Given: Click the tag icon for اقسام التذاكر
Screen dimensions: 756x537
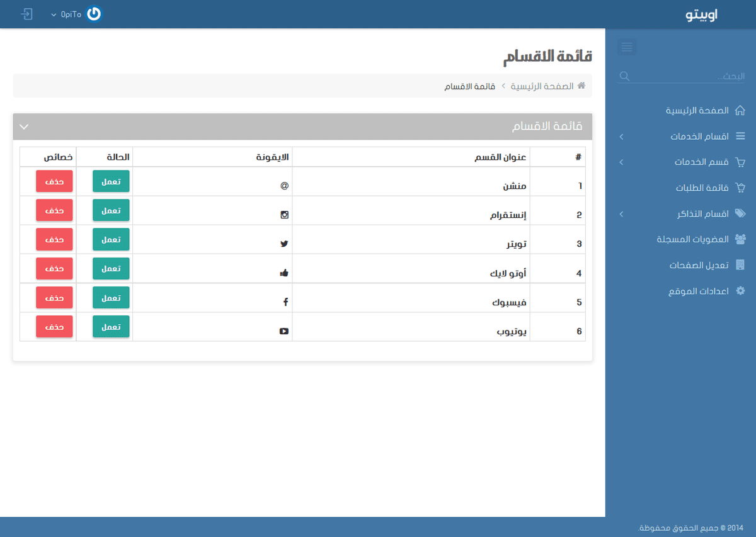Looking at the screenshot, I should pos(740,213).
